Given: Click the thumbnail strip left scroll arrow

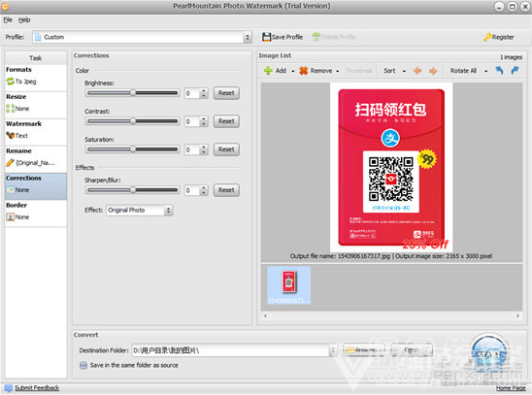Looking at the screenshot, I should click(265, 315).
